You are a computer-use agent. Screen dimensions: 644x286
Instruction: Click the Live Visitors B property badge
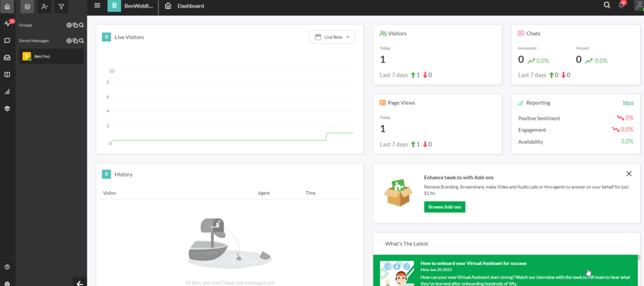(x=106, y=37)
